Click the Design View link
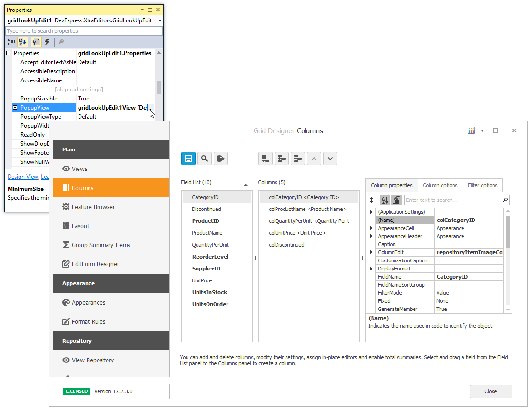Image resolution: width=532 pixels, height=410 pixels. (22, 177)
